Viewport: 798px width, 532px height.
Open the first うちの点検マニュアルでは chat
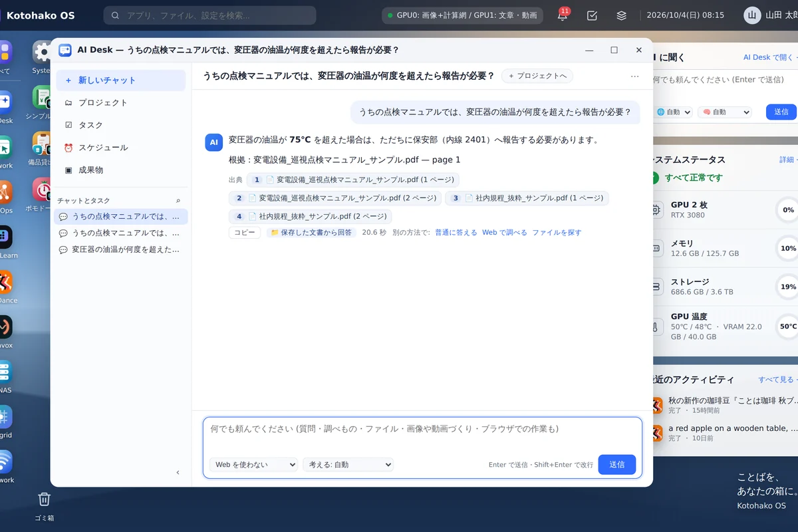(x=122, y=217)
